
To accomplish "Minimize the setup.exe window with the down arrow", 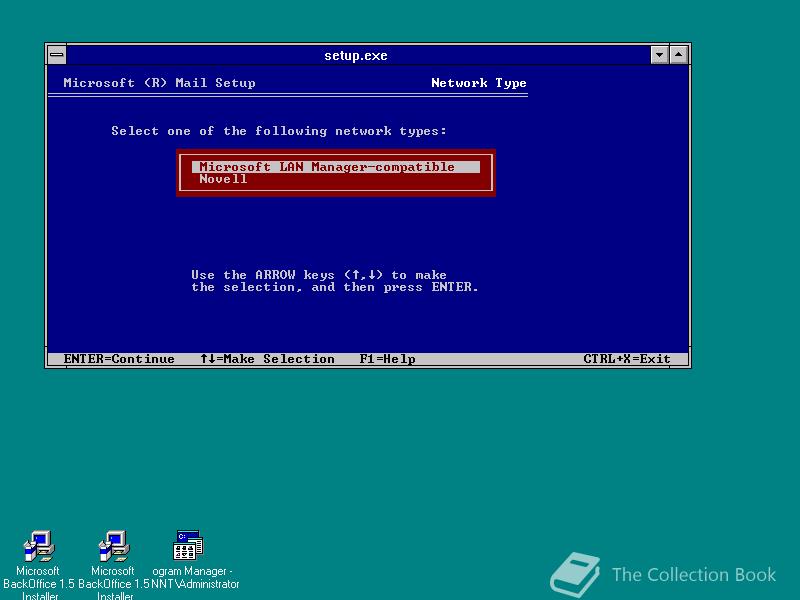I will pyautogui.click(x=659, y=55).
